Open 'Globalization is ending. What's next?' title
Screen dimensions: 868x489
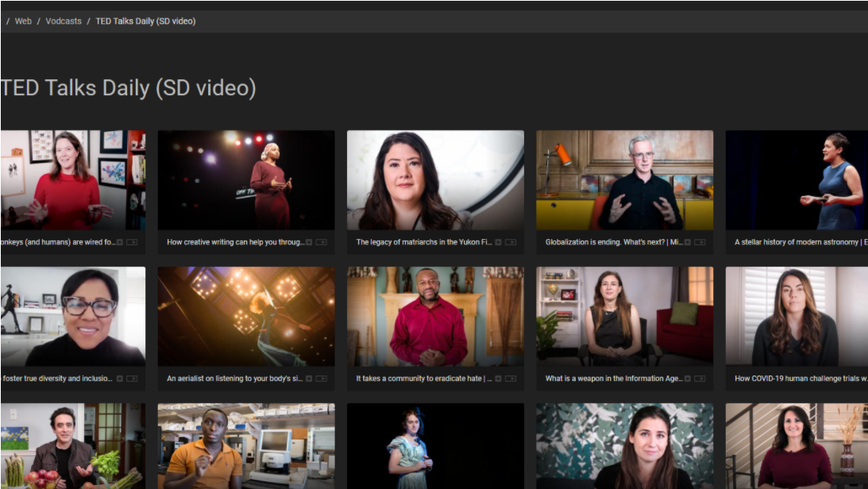coord(614,242)
